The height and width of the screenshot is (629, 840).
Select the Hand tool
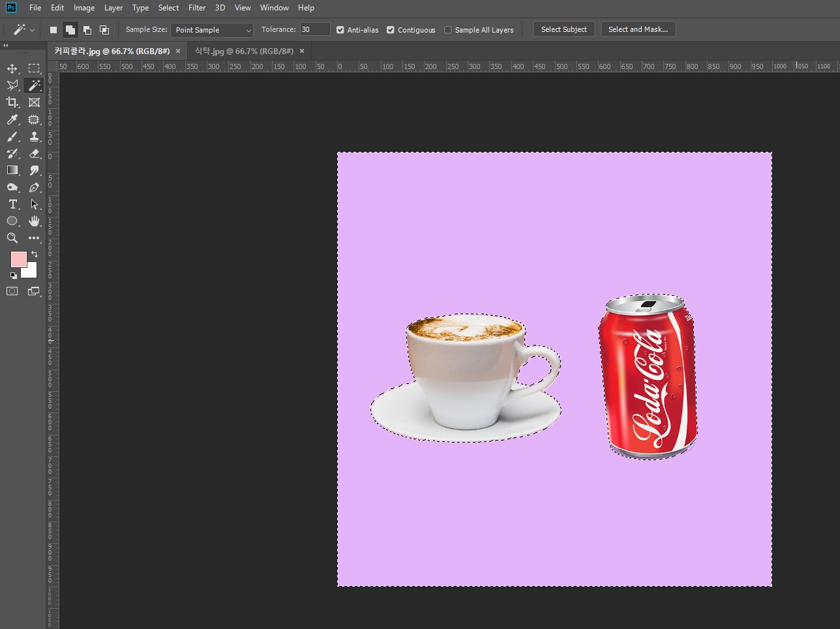34,221
